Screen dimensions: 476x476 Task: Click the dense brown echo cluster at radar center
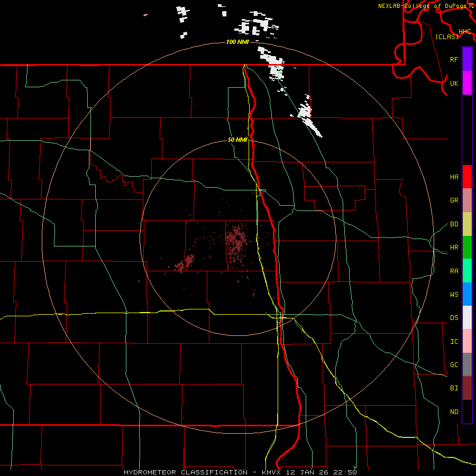coord(238,239)
